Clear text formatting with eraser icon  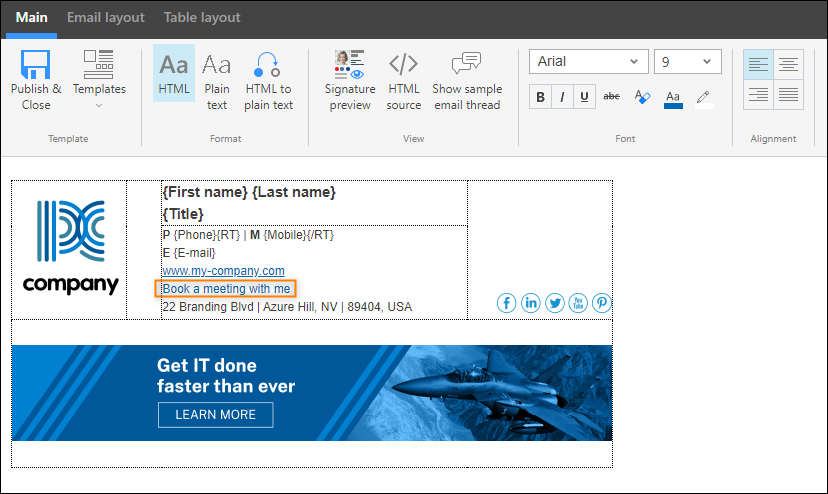click(642, 97)
